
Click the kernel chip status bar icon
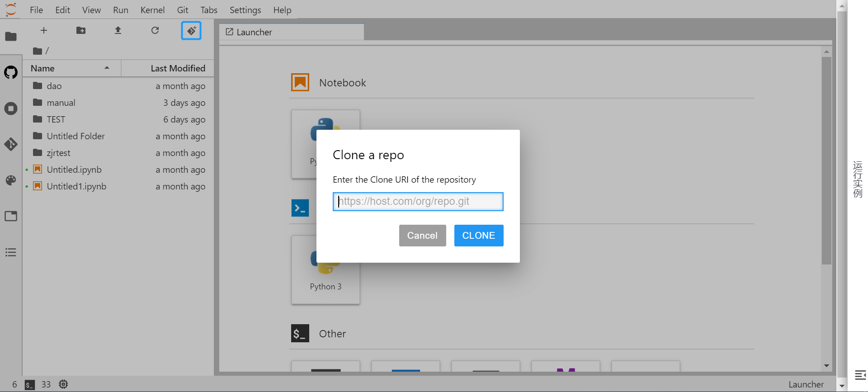click(x=63, y=384)
